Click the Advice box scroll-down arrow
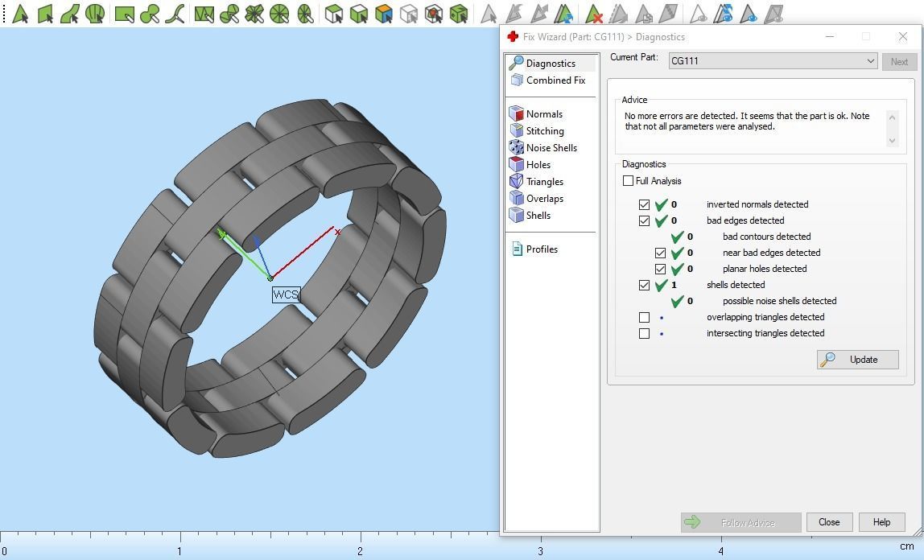The width and height of the screenshot is (924, 560). 892,141
